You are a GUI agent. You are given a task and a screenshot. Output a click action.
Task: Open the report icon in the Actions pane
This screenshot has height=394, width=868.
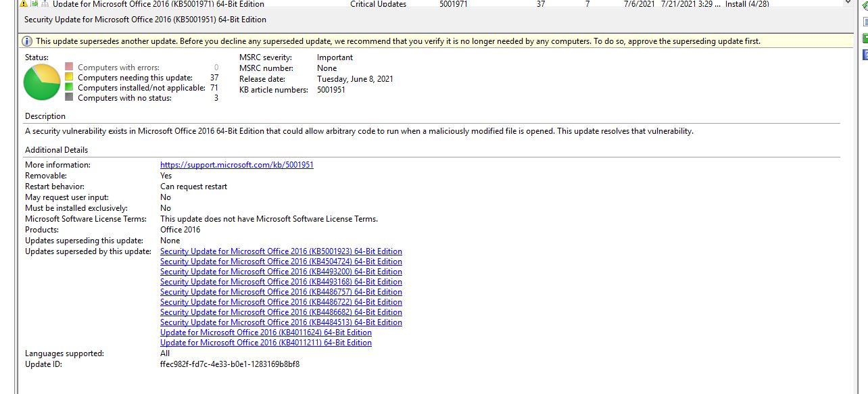[x=864, y=21]
